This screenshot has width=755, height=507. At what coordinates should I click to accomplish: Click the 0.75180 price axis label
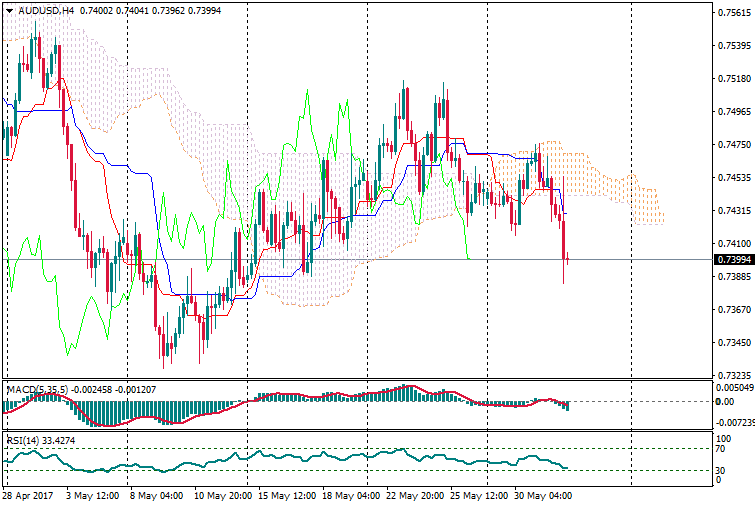pos(734,79)
